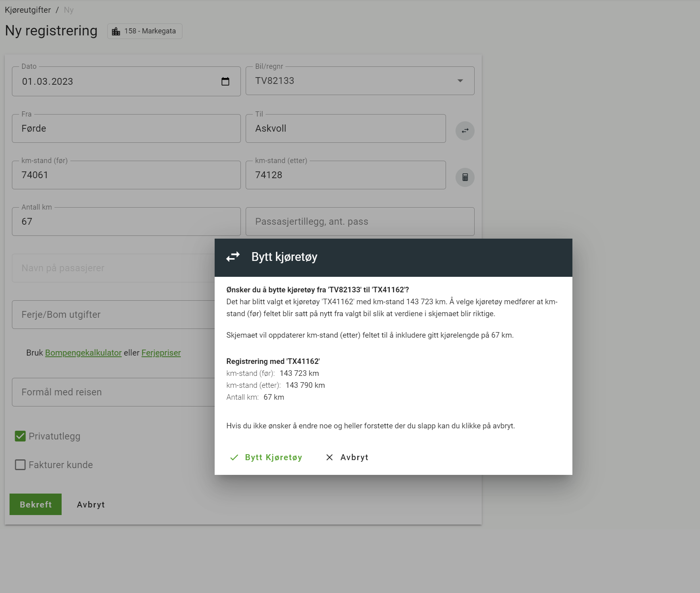Toggle the Privatutlegg checkbox
This screenshot has height=593, width=700.
20,436
